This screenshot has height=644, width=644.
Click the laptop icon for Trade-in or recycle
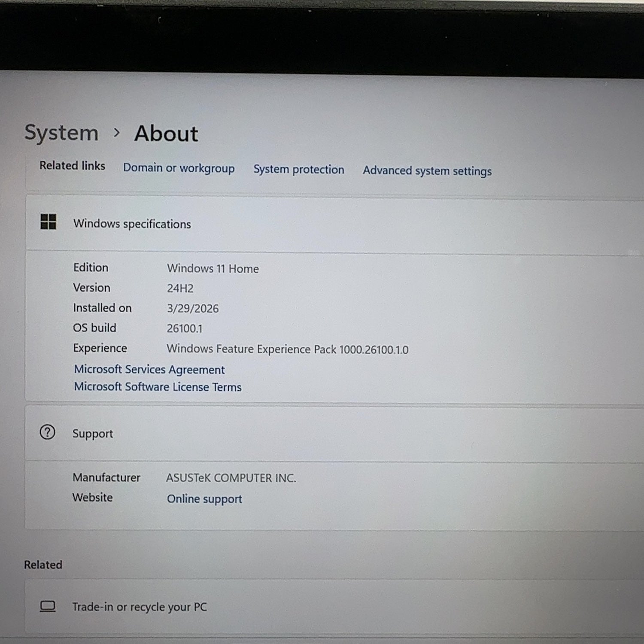pos(48,606)
